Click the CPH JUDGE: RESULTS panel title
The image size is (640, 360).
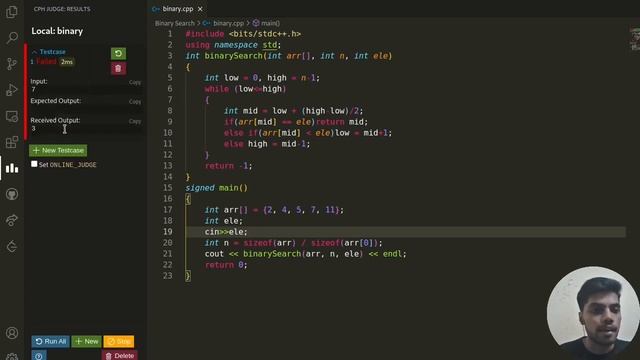coord(62,9)
